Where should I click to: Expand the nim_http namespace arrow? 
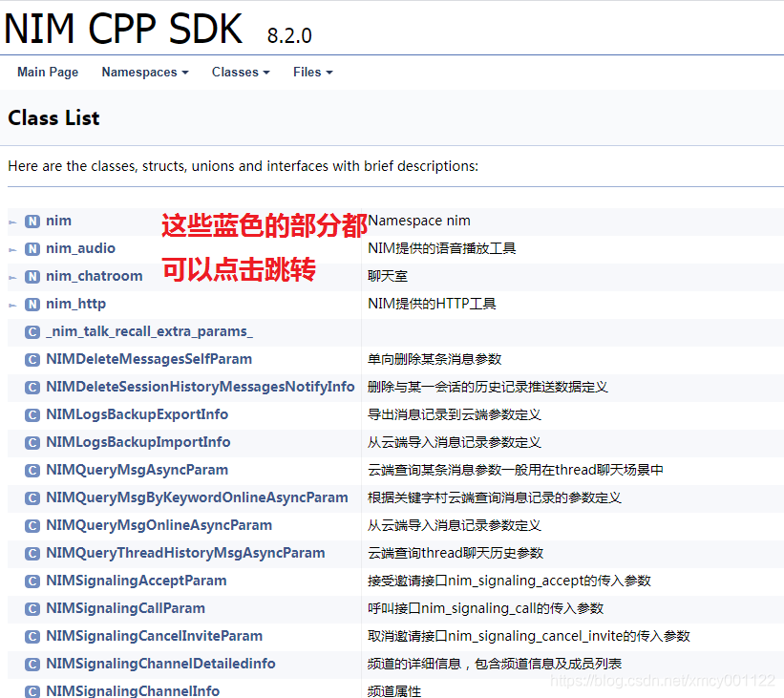pyautogui.click(x=12, y=306)
